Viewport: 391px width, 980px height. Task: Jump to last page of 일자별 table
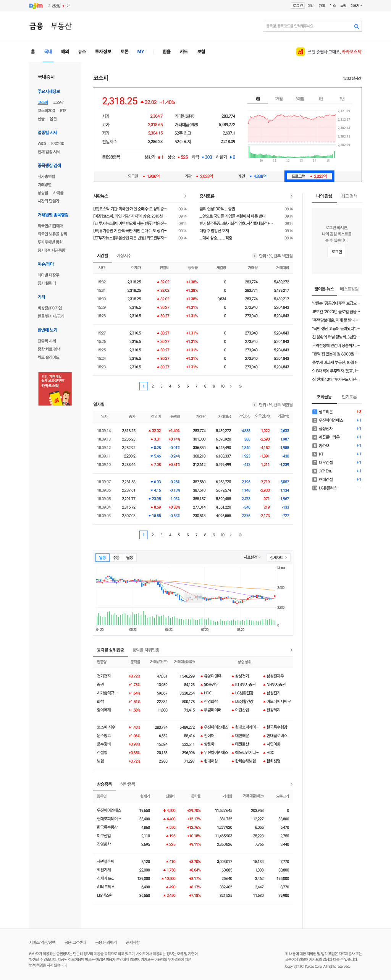[x=240, y=535]
